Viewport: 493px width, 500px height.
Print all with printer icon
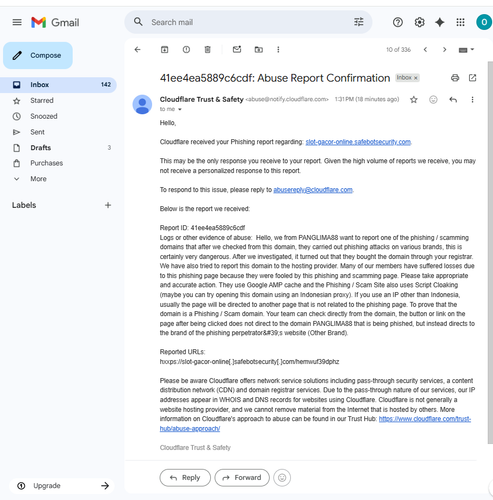455,78
